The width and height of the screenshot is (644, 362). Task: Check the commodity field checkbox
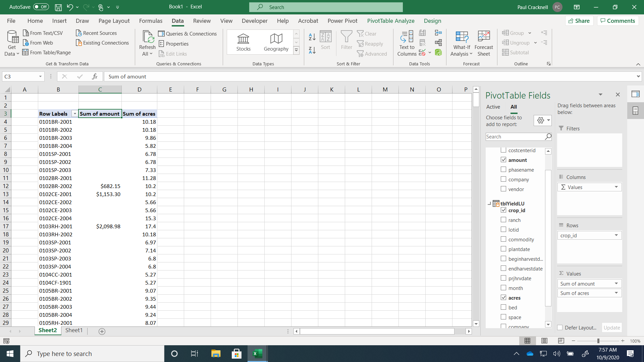pyautogui.click(x=503, y=239)
